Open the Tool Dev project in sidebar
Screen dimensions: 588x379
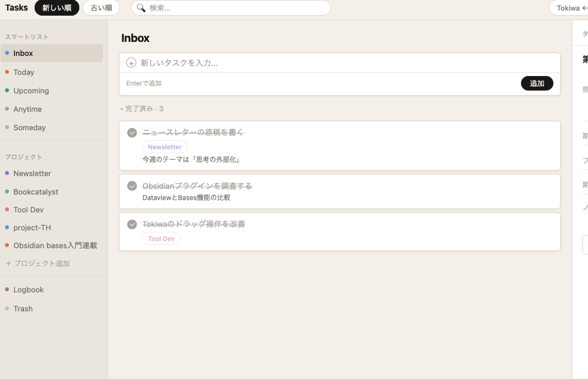click(52, 210)
